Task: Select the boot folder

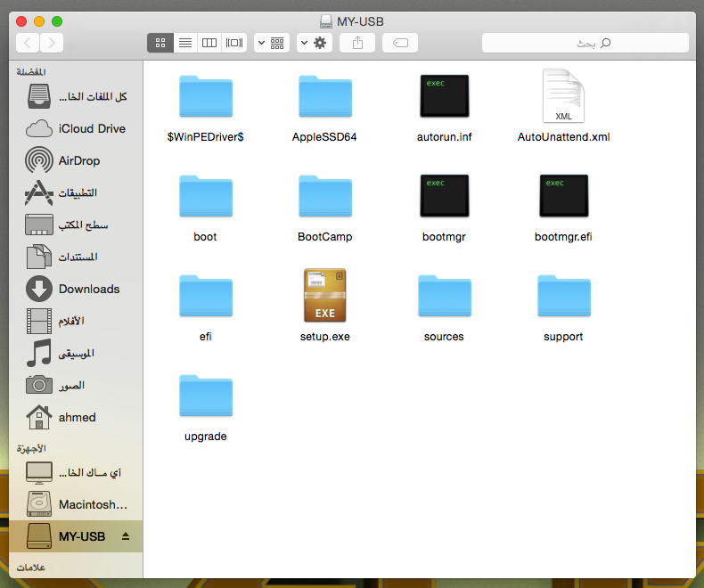Action: (206, 196)
